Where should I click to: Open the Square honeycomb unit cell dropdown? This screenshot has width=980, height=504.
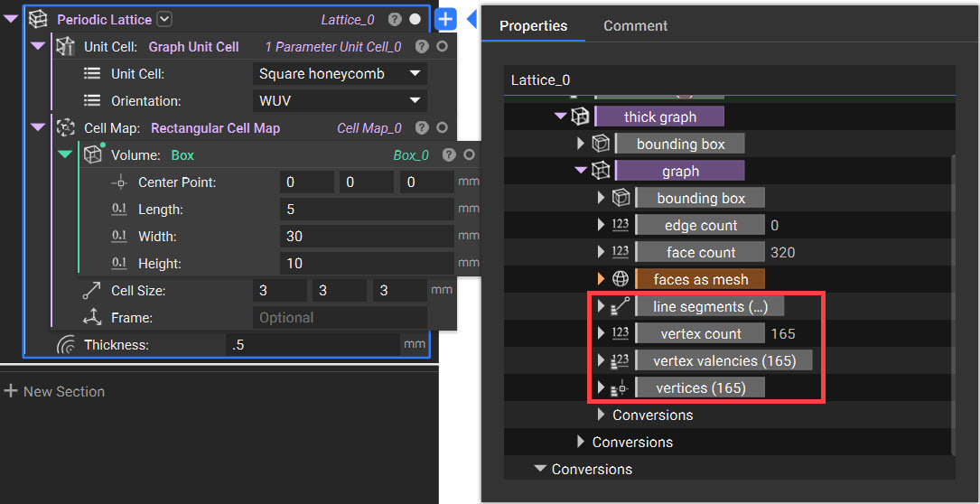point(340,74)
